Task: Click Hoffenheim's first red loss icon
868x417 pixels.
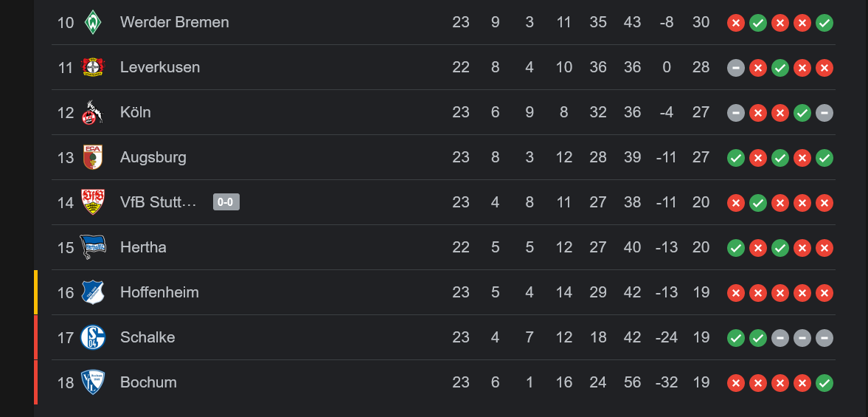Action: (x=736, y=293)
